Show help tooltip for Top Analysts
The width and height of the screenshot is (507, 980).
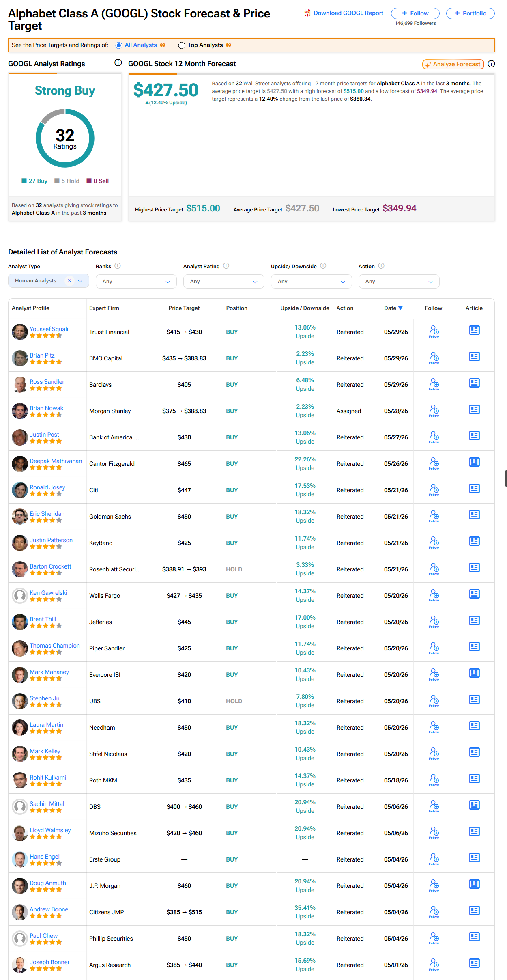(x=229, y=45)
